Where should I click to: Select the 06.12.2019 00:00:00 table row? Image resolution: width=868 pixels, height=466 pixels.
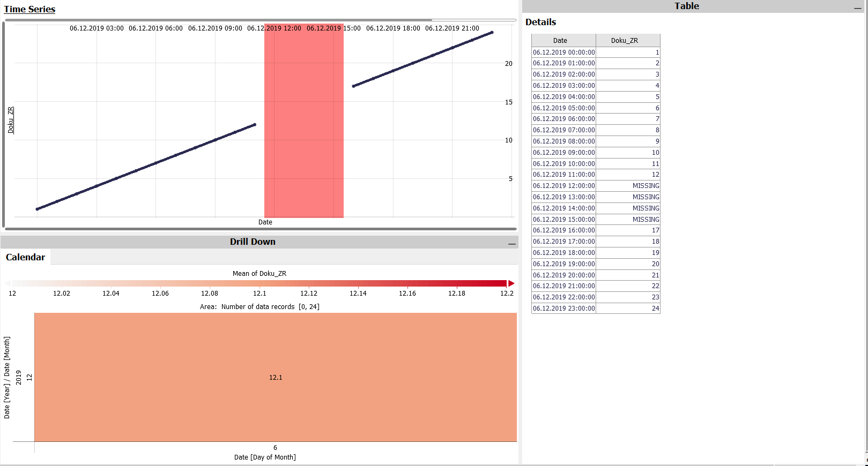tap(595, 52)
